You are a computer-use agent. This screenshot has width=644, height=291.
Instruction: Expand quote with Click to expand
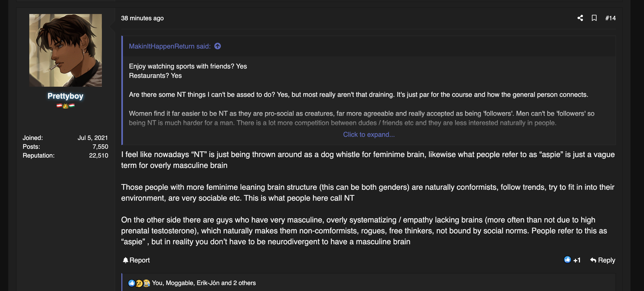point(369,134)
